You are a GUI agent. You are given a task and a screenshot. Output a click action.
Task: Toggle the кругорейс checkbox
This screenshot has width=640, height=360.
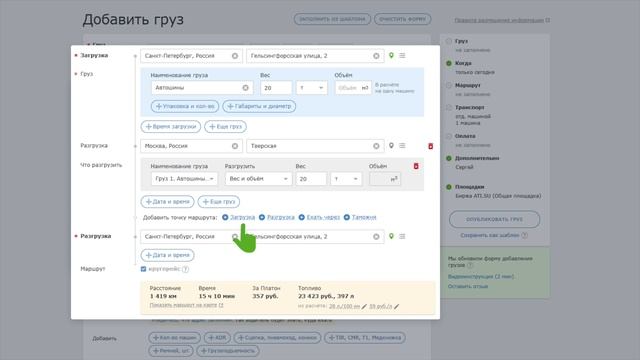pyautogui.click(x=143, y=269)
